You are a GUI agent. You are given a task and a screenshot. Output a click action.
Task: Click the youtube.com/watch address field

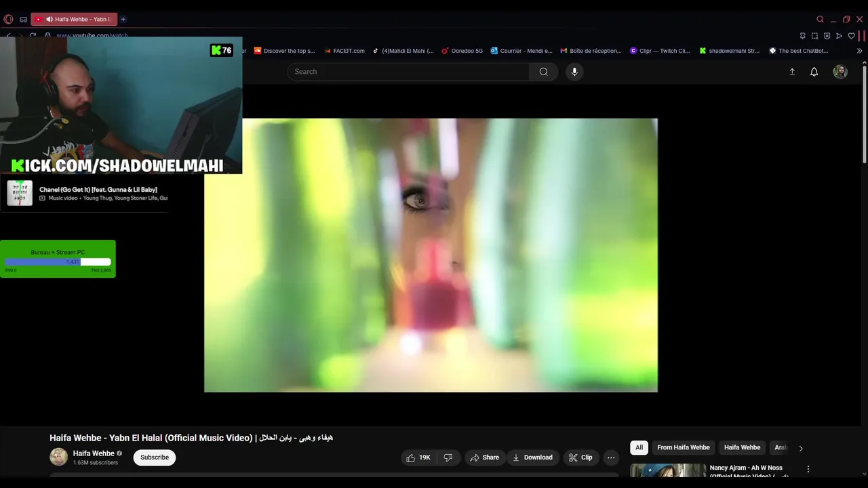pyautogui.click(x=92, y=35)
